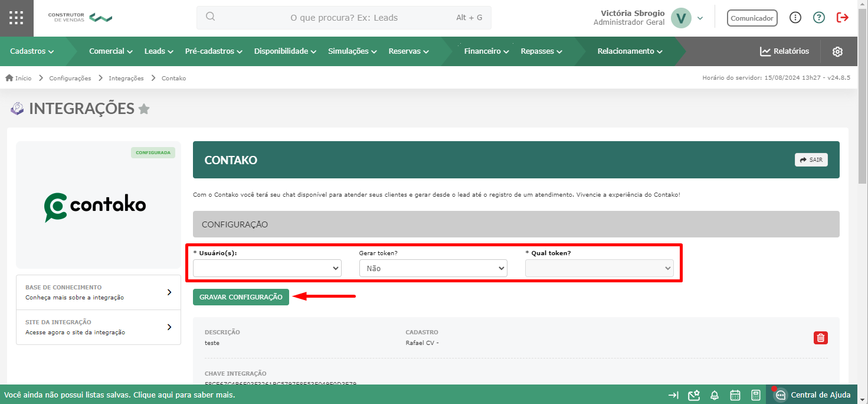This screenshot has height=404, width=868.
Task: Open the Repasses menu
Action: click(x=542, y=51)
